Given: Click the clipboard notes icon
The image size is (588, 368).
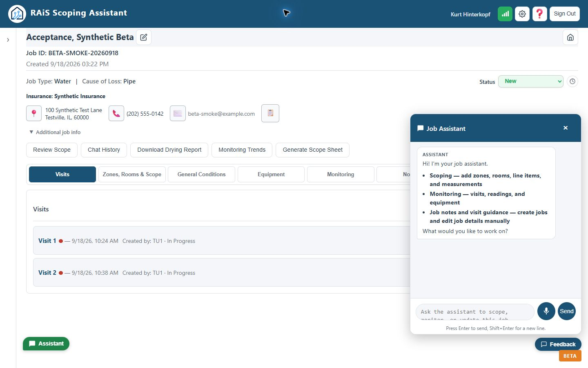Looking at the screenshot, I should (270, 113).
